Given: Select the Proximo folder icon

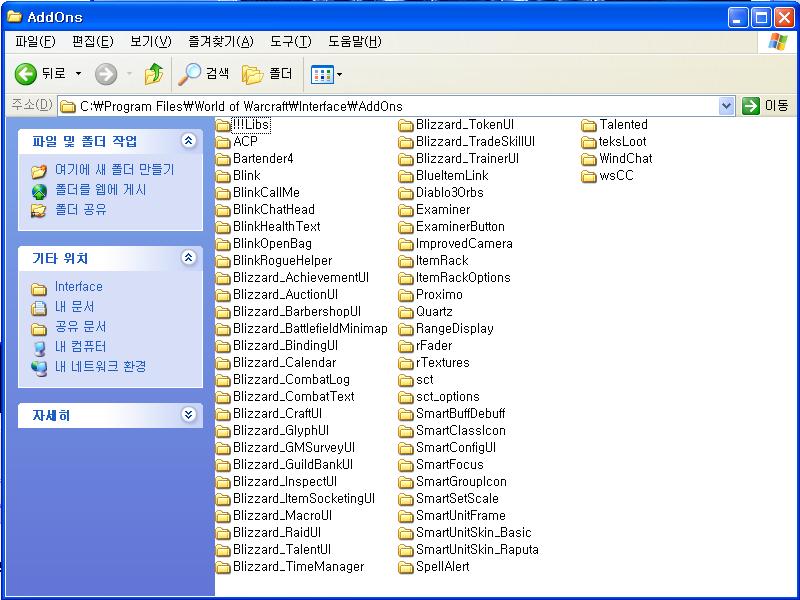Looking at the screenshot, I should (x=406, y=295).
